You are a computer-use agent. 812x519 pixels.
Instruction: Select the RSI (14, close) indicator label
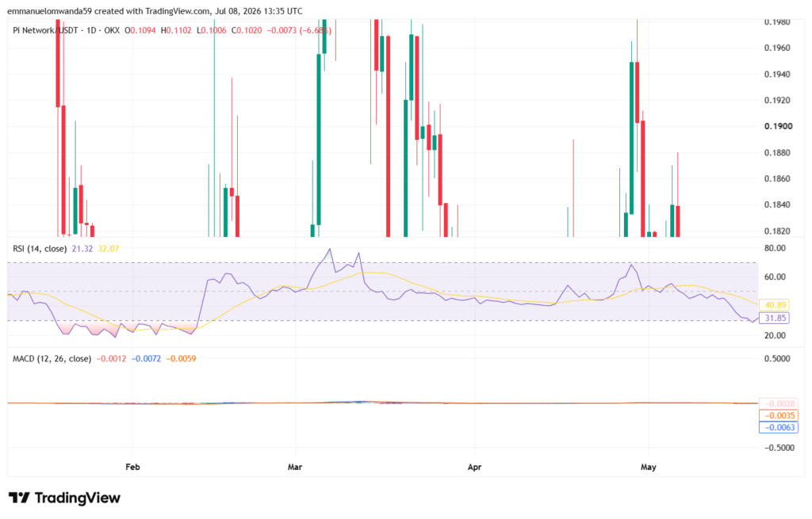(40, 249)
